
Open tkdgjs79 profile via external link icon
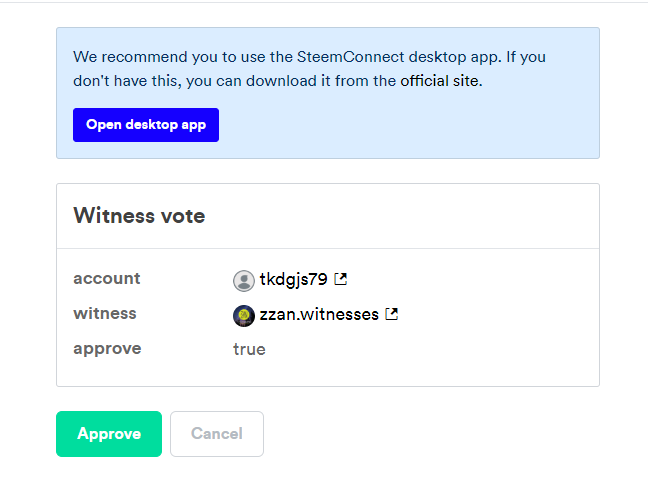341,279
